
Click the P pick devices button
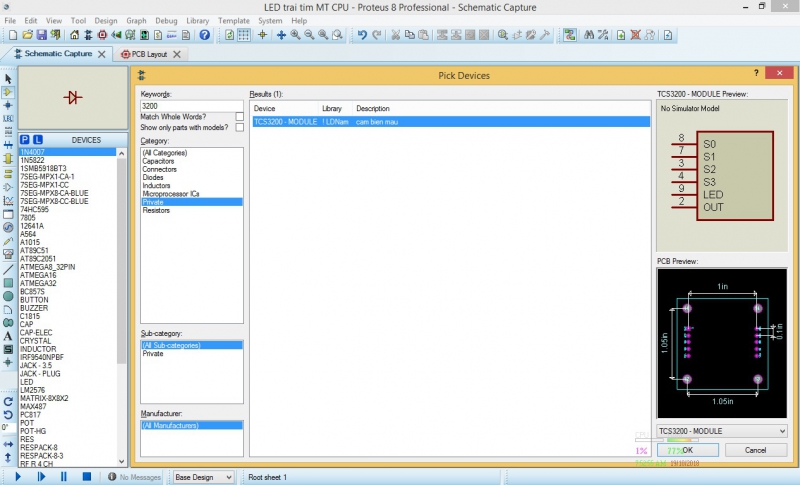(24, 139)
